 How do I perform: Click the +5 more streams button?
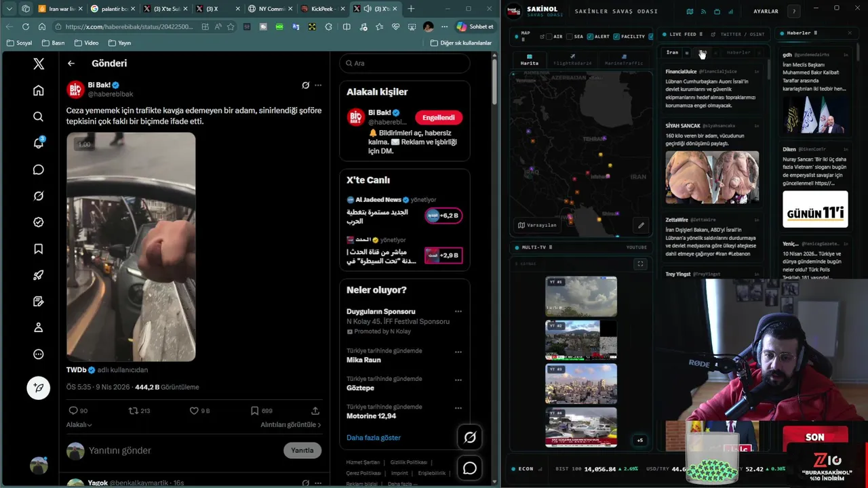coord(639,440)
